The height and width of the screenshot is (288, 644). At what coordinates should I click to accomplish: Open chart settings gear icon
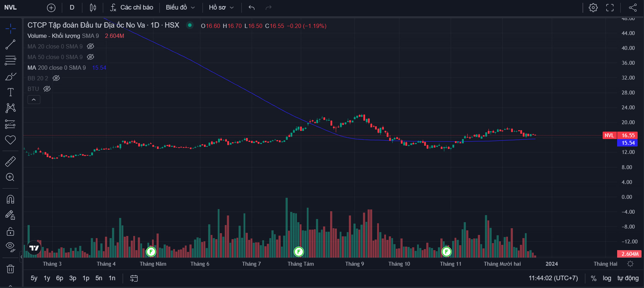click(x=593, y=7)
